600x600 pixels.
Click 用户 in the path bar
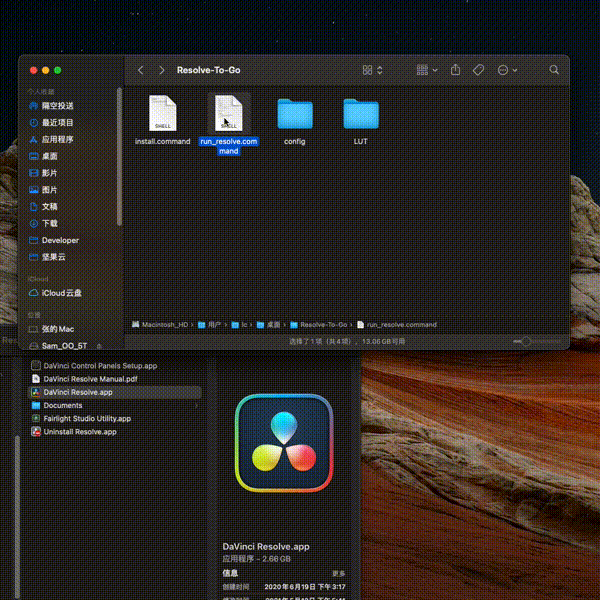[209, 324]
